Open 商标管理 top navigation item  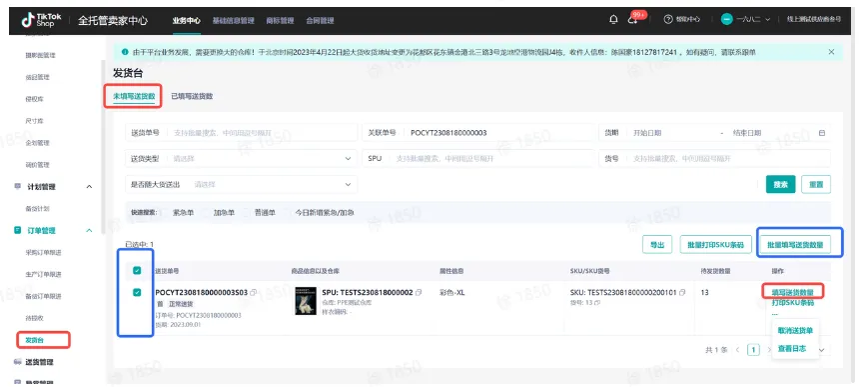pos(280,21)
